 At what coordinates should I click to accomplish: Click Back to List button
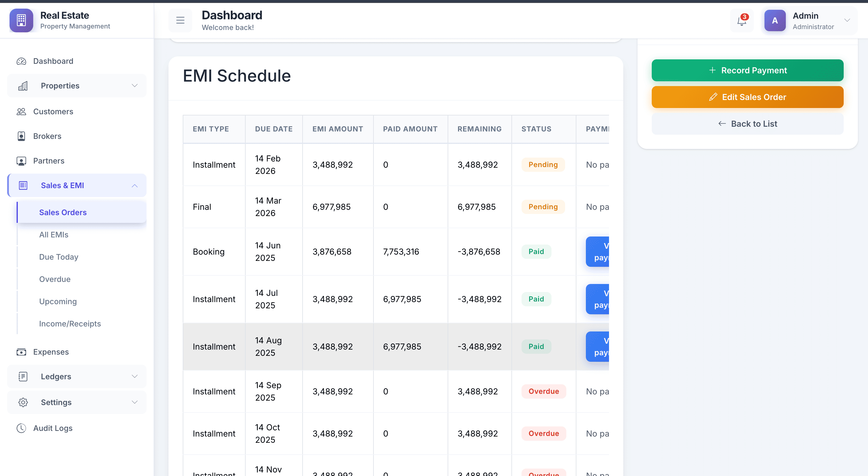click(x=747, y=124)
